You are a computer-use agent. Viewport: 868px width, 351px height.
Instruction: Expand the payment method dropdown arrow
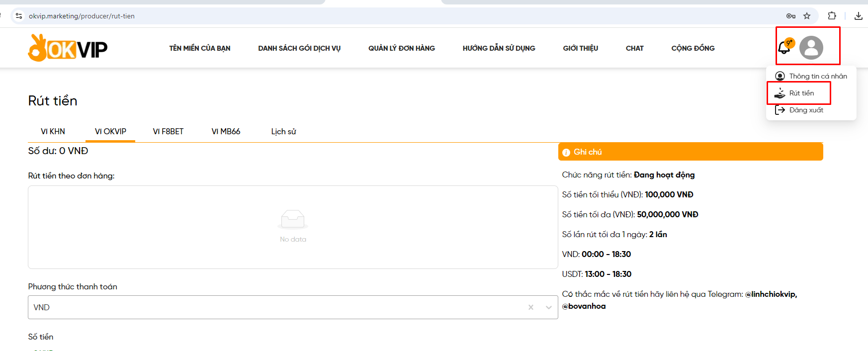(548, 307)
